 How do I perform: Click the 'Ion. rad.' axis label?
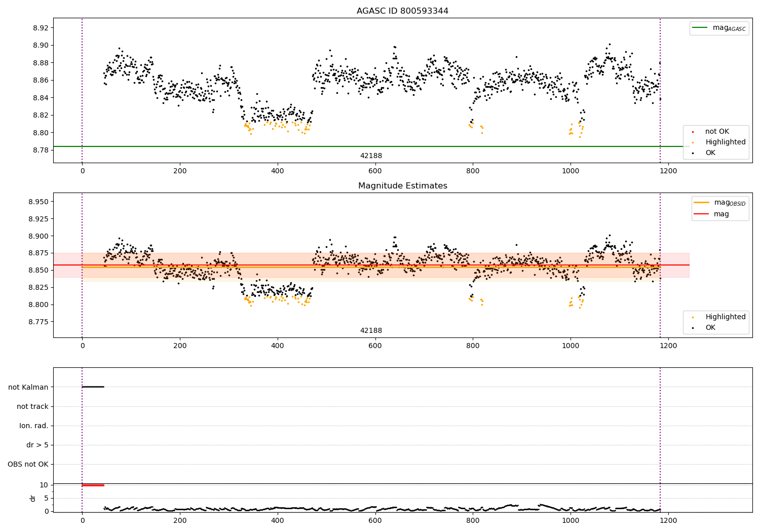pyautogui.click(x=34, y=426)
